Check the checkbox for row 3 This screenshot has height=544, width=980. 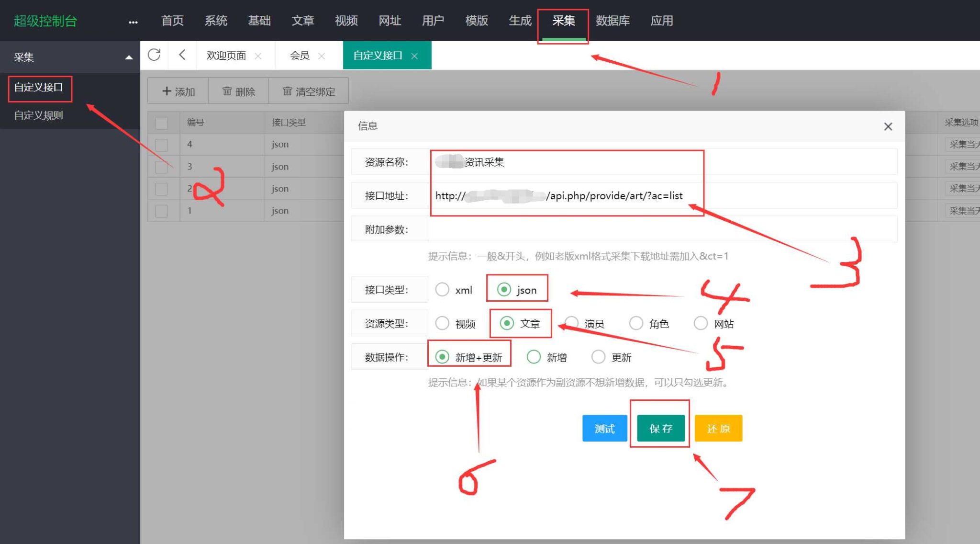click(x=161, y=166)
